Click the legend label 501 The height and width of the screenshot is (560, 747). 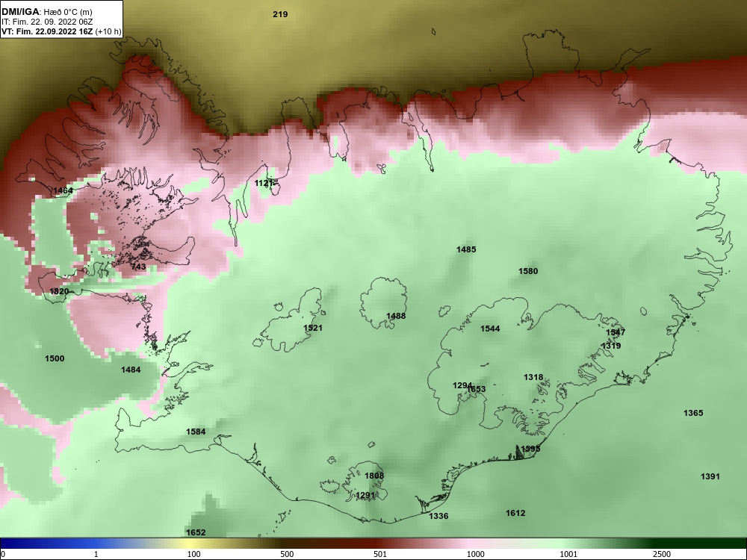tap(380, 554)
